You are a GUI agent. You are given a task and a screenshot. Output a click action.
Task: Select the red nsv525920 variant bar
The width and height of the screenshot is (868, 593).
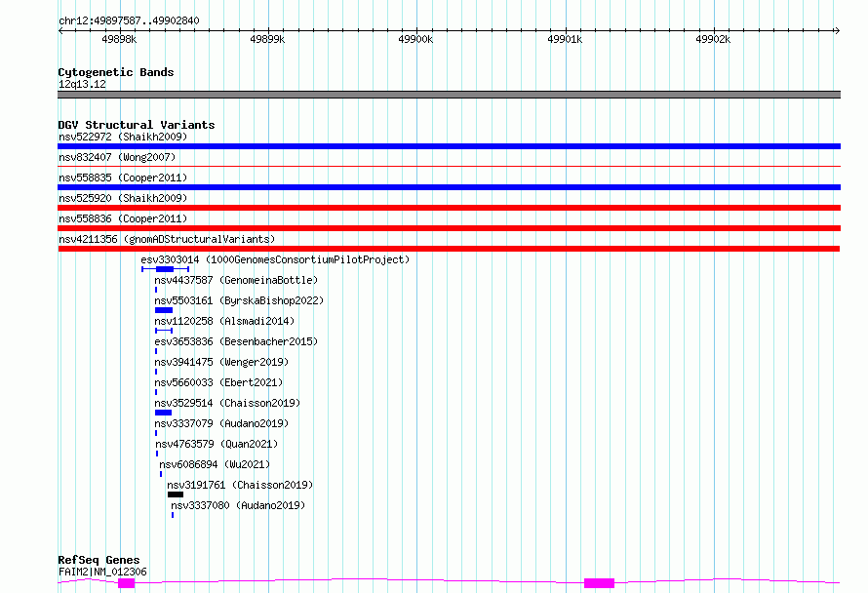coord(449,208)
